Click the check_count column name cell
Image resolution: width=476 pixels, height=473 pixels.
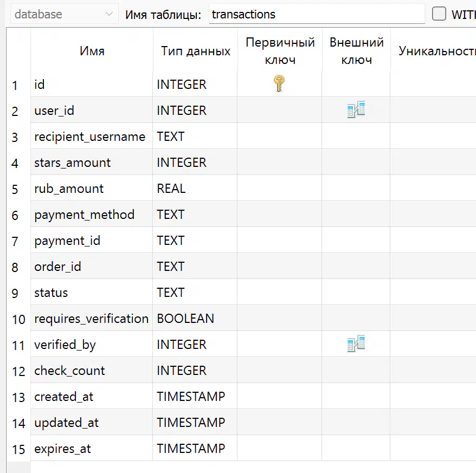92,371
